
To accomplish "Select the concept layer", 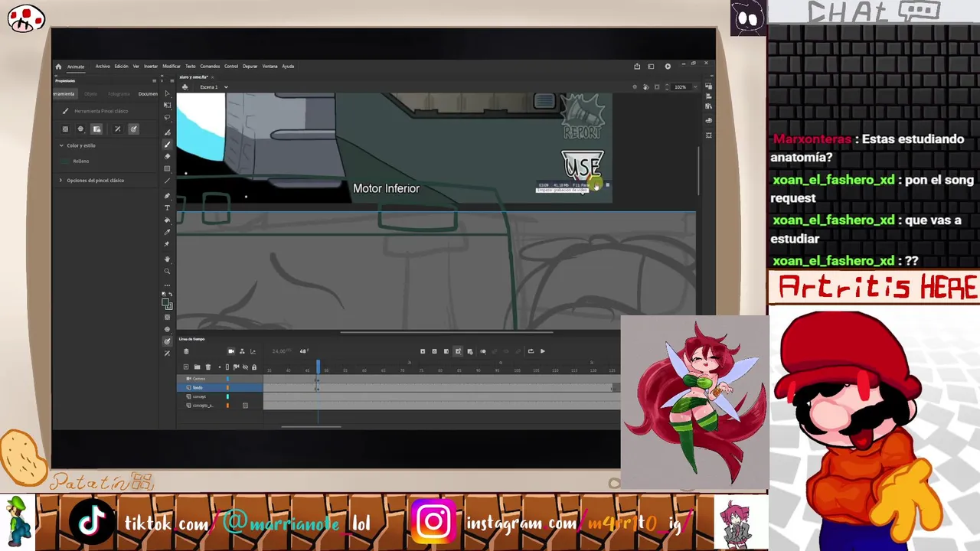I will (x=220, y=396).
